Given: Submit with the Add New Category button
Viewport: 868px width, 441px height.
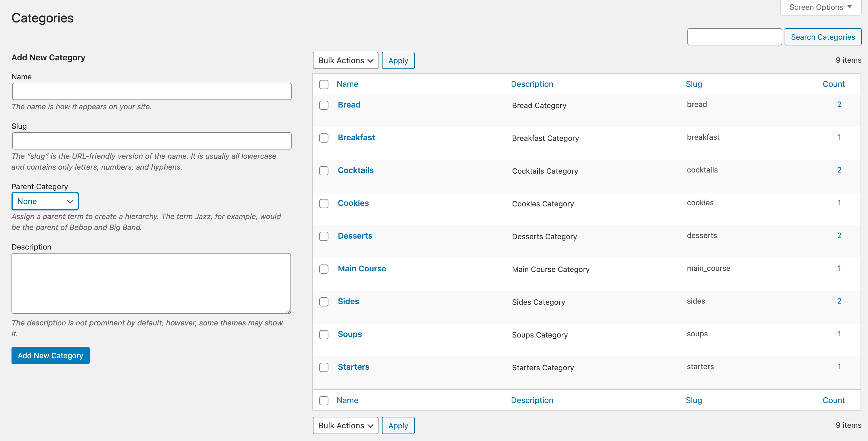Looking at the screenshot, I should (x=51, y=355).
